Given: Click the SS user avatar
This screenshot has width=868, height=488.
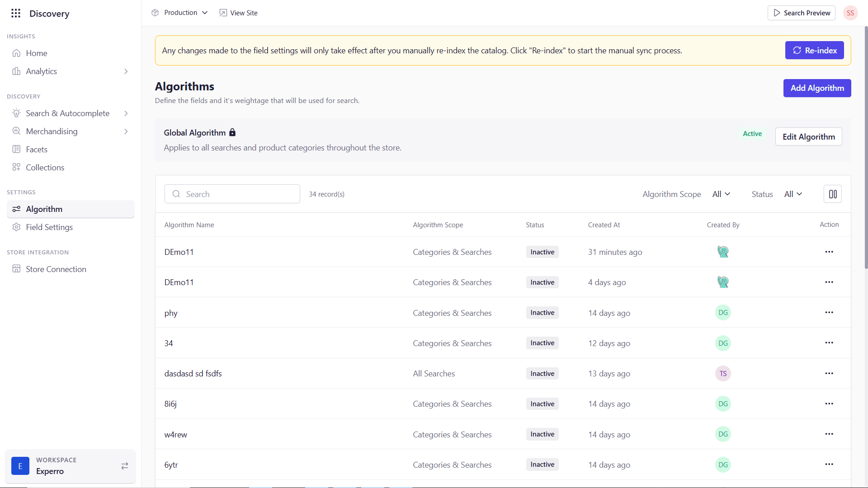Looking at the screenshot, I should 850,13.
